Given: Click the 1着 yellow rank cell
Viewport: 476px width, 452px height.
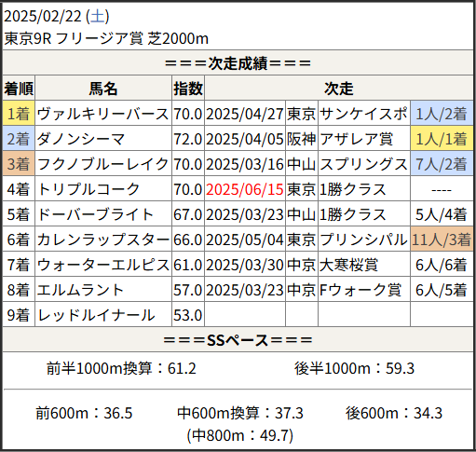Looking at the screenshot, I should (x=19, y=114).
